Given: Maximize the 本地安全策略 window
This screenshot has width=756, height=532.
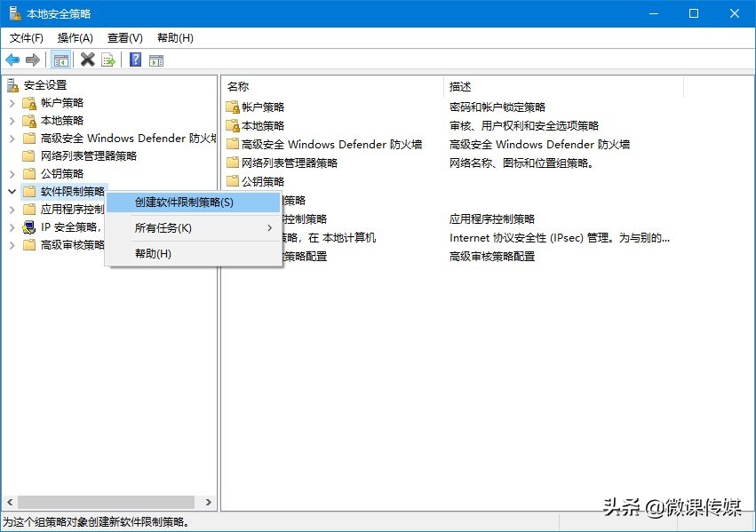Looking at the screenshot, I should (694, 13).
